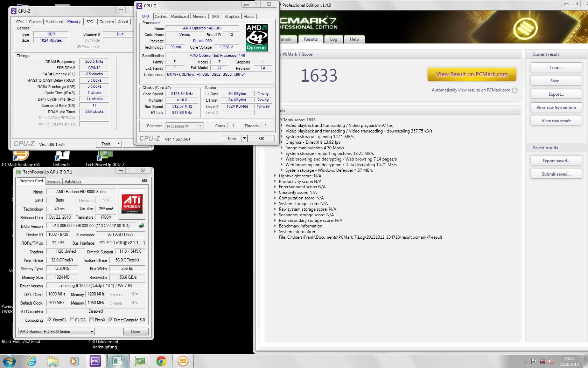
Task: Click the BIOS save chip icon in GPU-Z
Action: coord(141,226)
